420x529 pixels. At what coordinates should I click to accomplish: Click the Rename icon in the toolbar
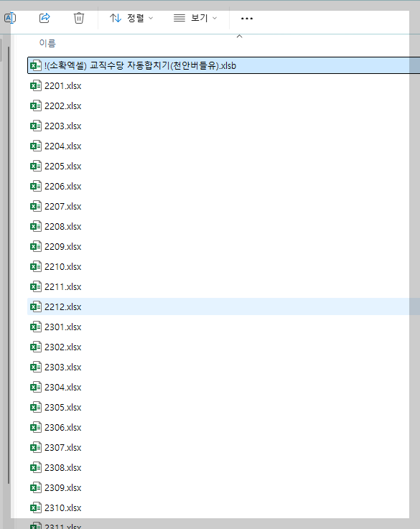(10, 18)
